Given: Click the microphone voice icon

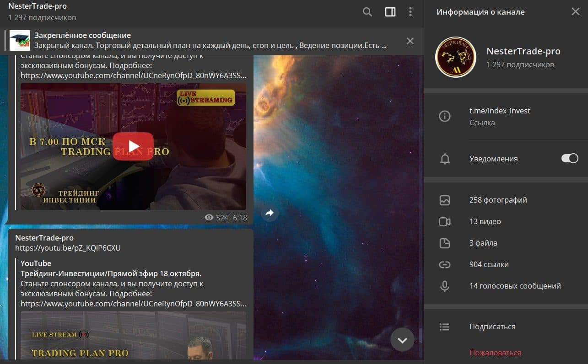Looking at the screenshot, I should (x=444, y=286).
